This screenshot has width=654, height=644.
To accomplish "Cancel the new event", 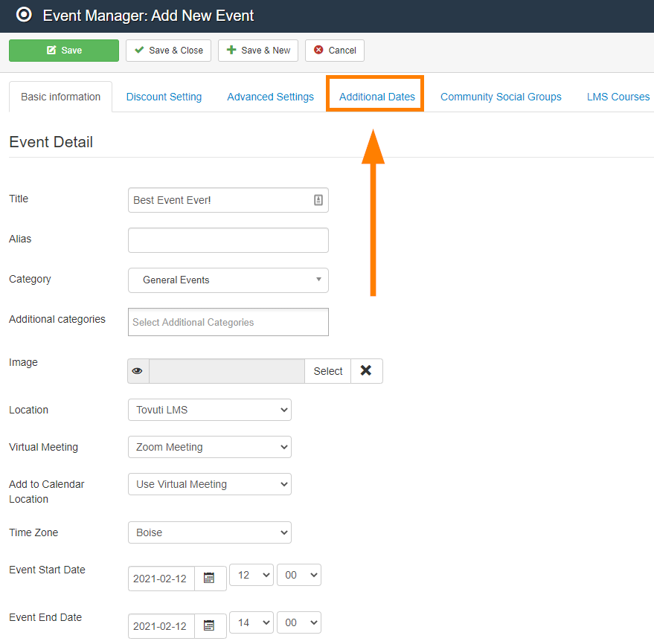I will (x=335, y=51).
